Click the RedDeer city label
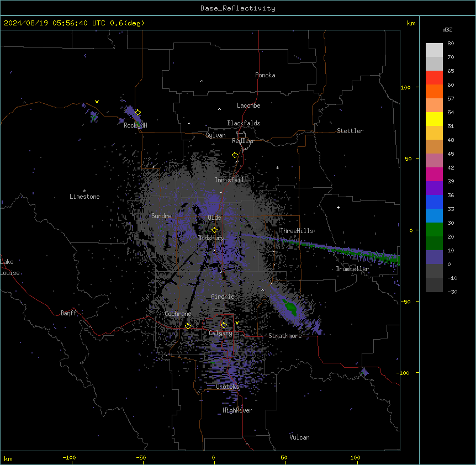This screenshot has width=476, height=465. (x=243, y=141)
